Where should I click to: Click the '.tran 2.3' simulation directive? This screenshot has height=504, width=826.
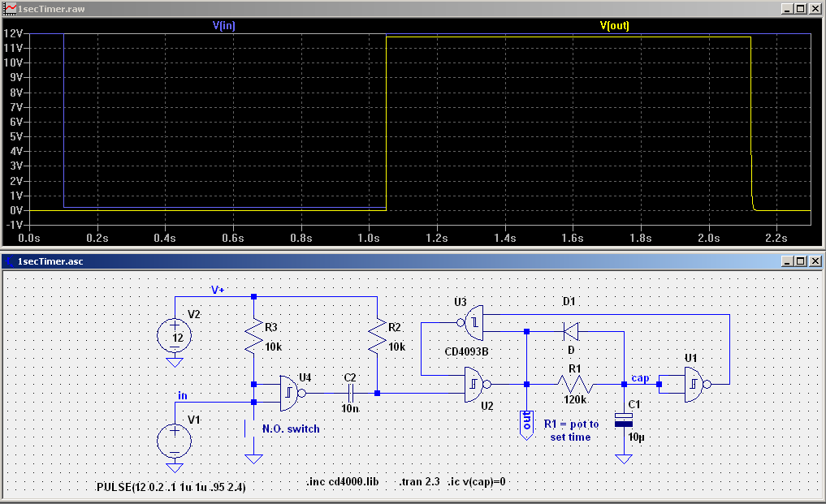coord(419,481)
